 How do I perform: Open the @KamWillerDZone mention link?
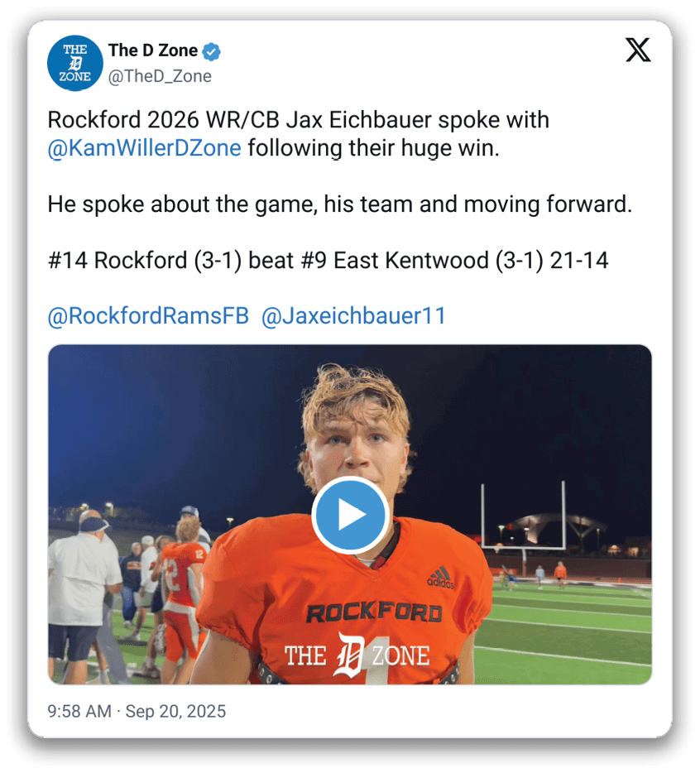click(x=145, y=148)
